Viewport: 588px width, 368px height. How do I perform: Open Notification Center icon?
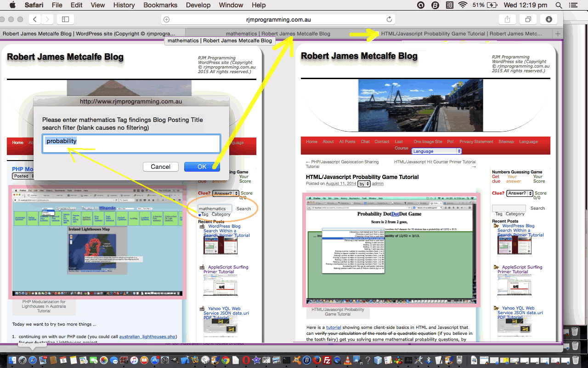pos(573,5)
